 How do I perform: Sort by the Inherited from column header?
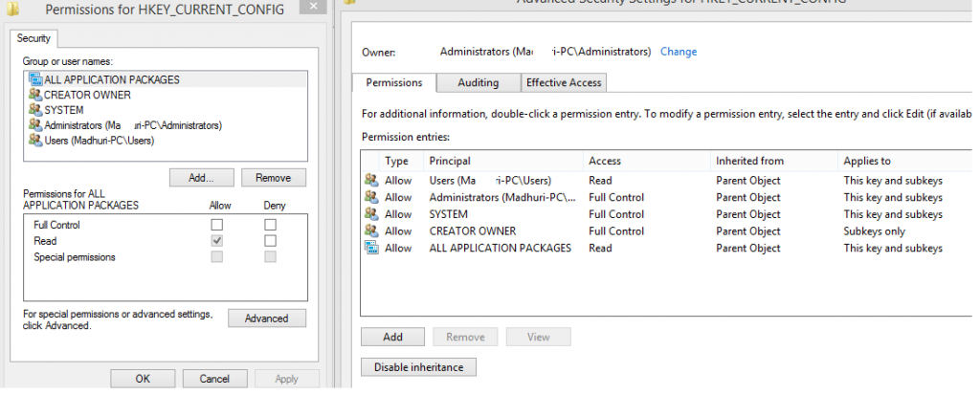point(773,161)
